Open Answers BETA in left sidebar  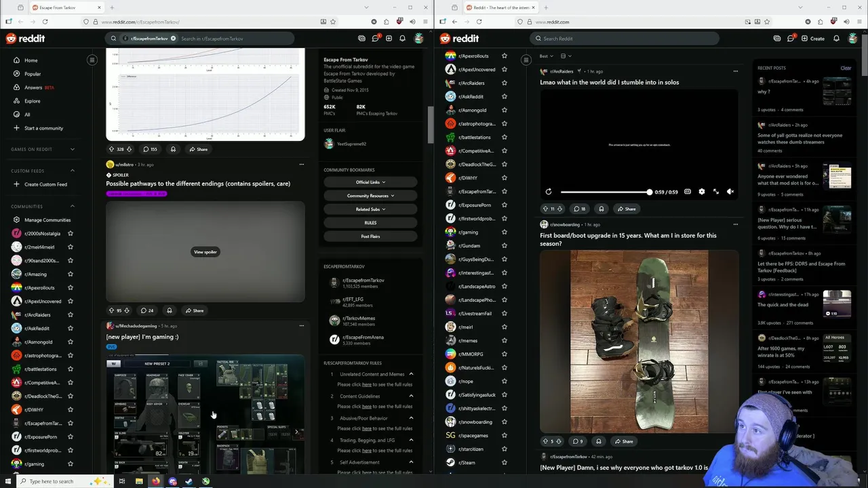39,87
